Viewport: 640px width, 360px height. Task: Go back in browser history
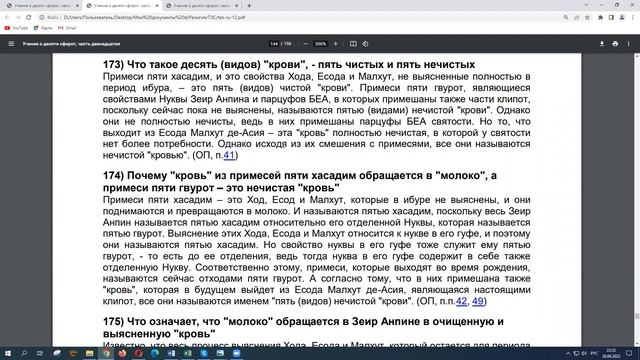7,17
